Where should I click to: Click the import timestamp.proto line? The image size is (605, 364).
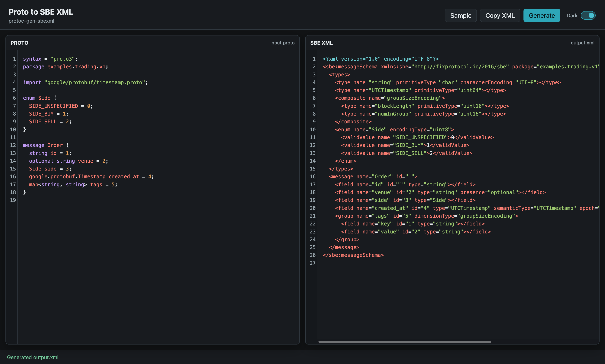coord(85,82)
